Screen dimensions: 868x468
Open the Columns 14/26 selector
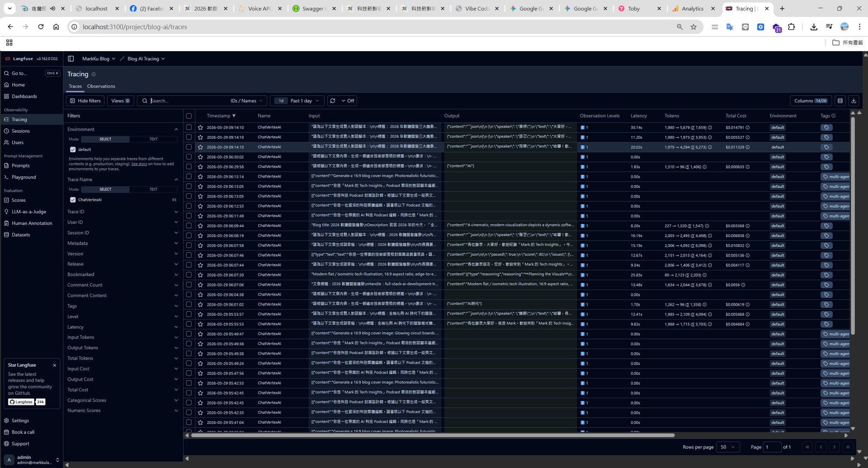point(811,101)
